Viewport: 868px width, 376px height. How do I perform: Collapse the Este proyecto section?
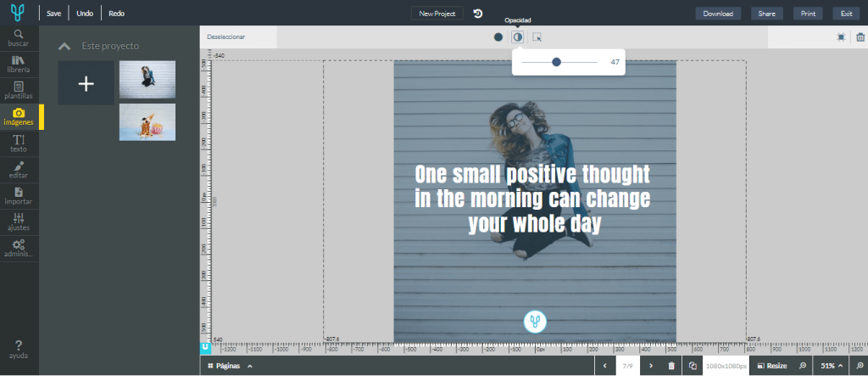click(64, 47)
